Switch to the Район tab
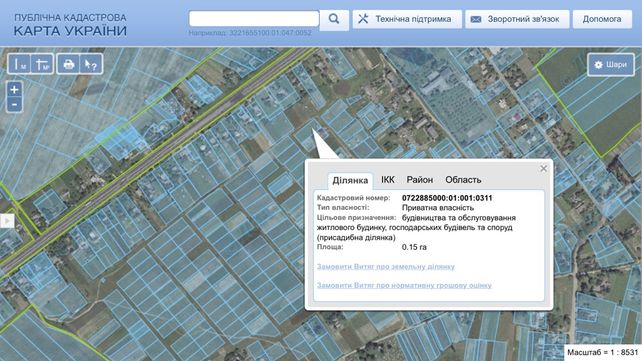 pos(420,180)
